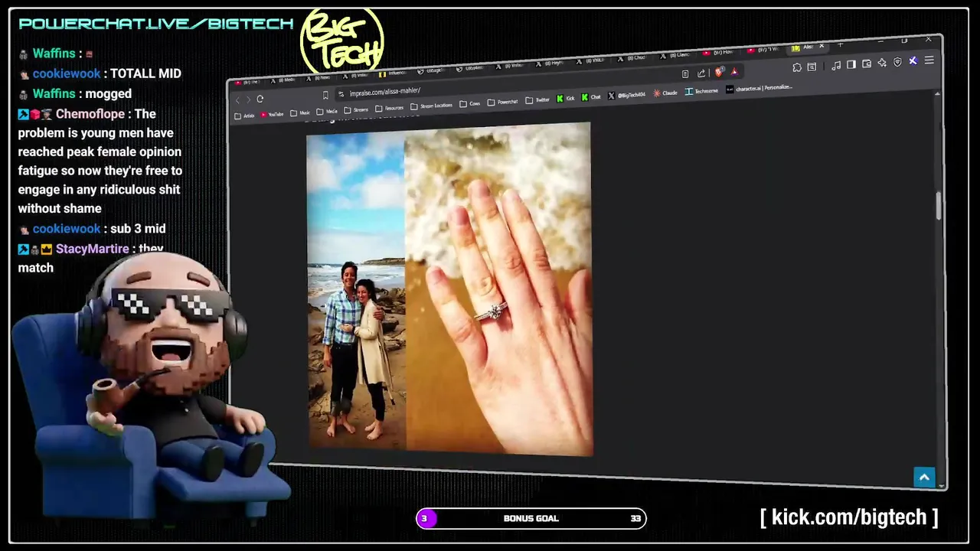Open the Artists bookmark folder
The image size is (980, 551).
tap(245, 116)
